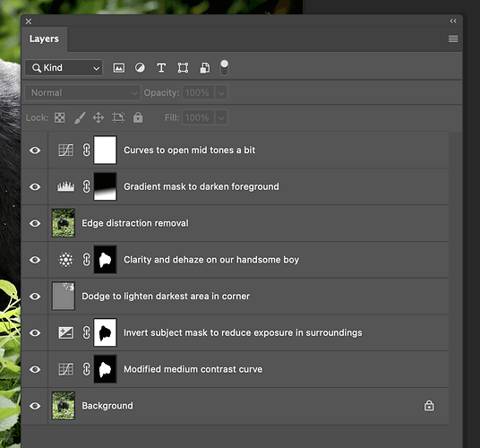
Task: Lock transparent pixels icon
Action: click(x=60, y=117)
